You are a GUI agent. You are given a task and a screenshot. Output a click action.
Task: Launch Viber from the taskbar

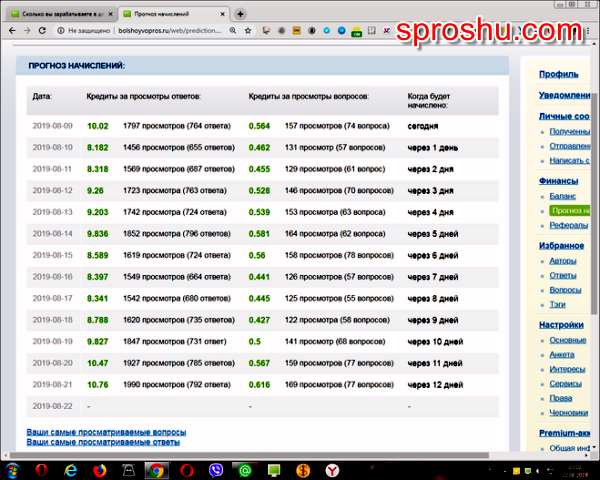point(216,469)
